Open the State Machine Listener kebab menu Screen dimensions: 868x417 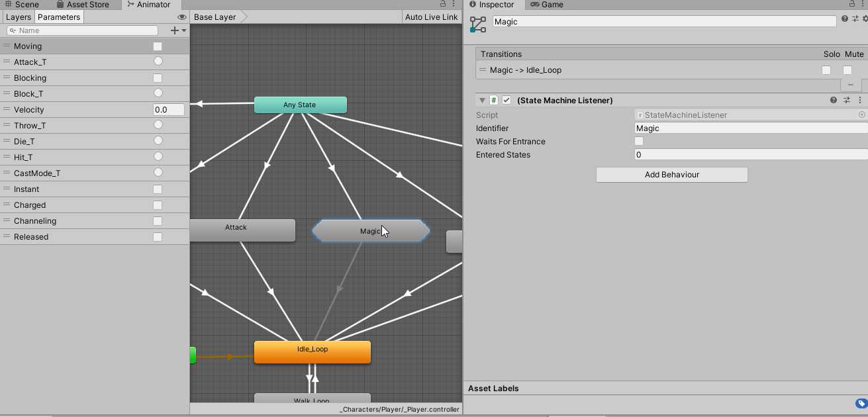(860, 99)
